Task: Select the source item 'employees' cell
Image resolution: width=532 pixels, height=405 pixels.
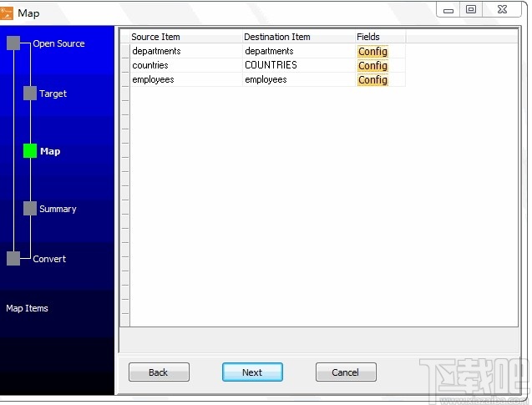Action: coord(186,79)
